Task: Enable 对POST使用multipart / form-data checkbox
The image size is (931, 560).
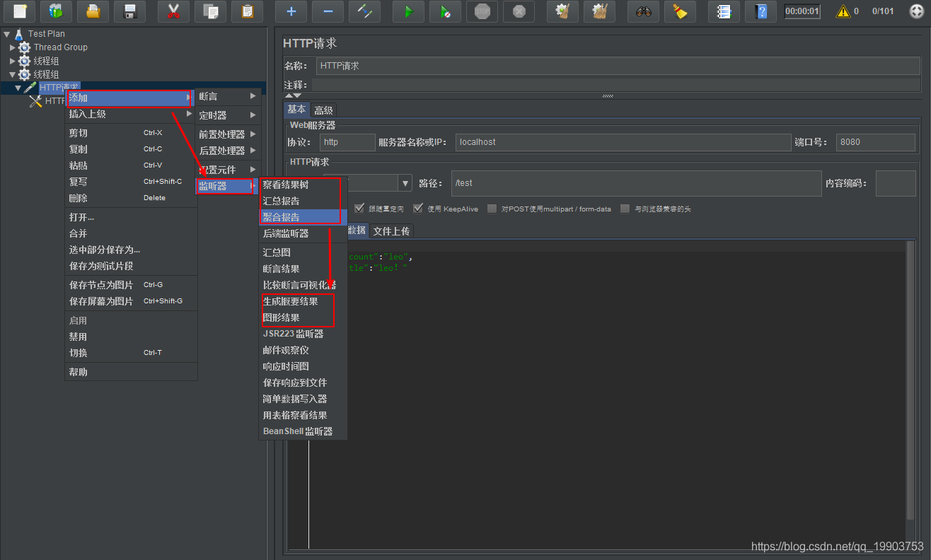Action: (x=492, y=209)
